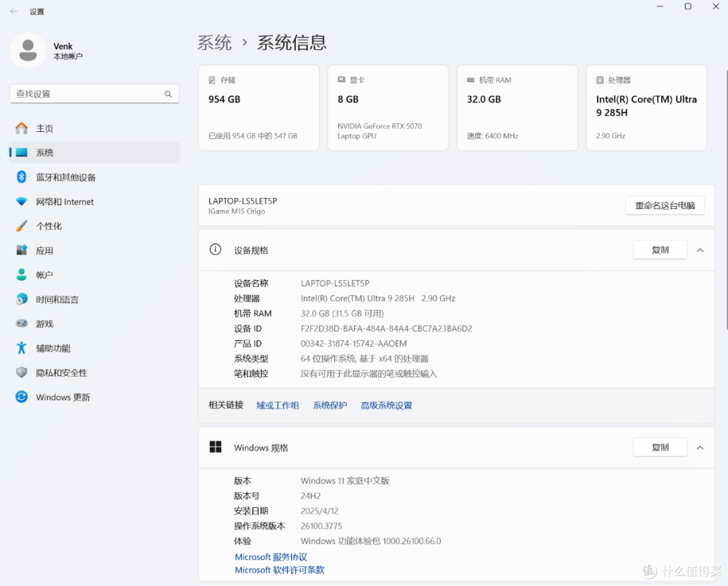Screen dimensions: 728x586
Task: Open the 主页 settings page
Action: pyautogui.click(x=94, y=129)
